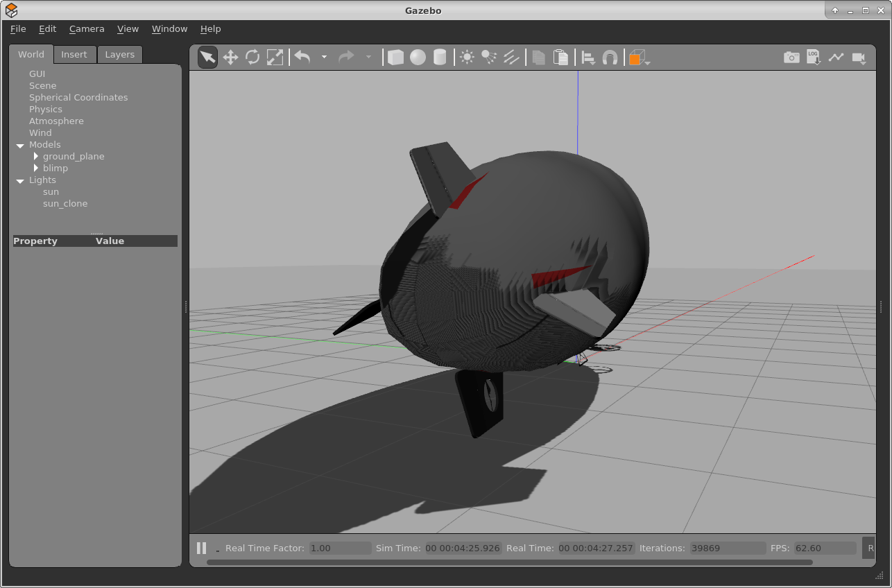Select Scene in the world tree
This screenshot has height=588, width=892.
click(42, 86)
